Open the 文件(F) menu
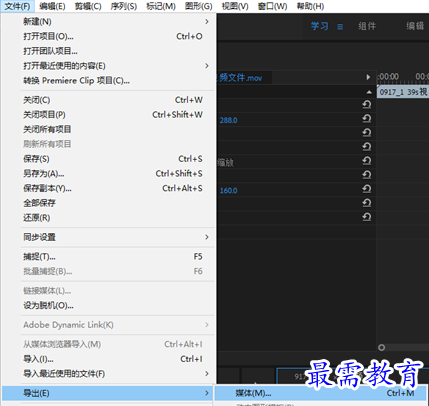Viewport: 429px width, 406px height. click(17, 6)
